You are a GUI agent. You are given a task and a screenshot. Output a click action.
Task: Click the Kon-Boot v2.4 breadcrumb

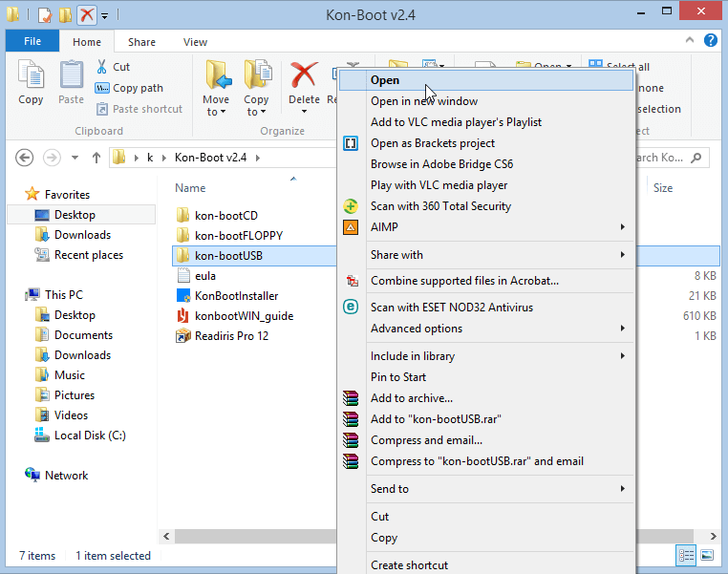(x=210, y=158)
